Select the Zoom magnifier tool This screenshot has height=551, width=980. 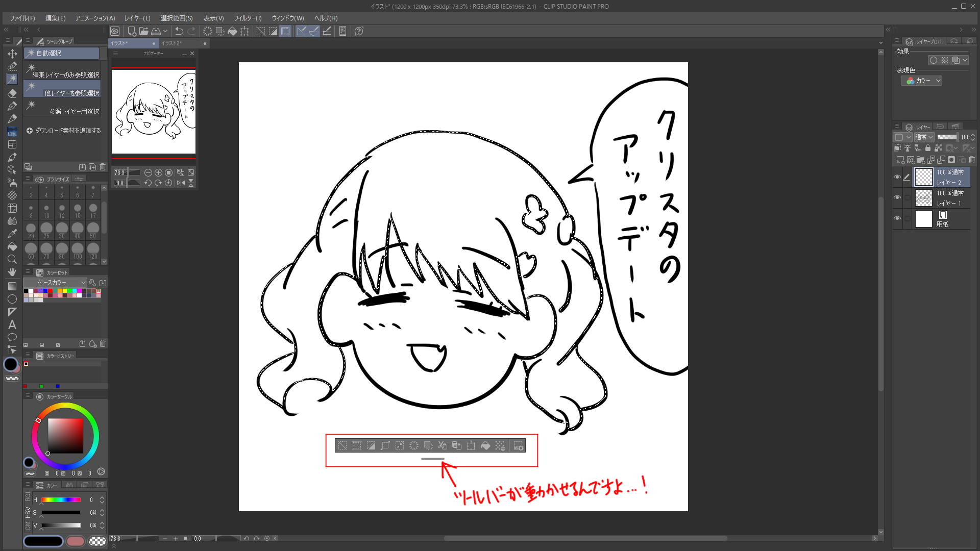(x=12, y=259)
